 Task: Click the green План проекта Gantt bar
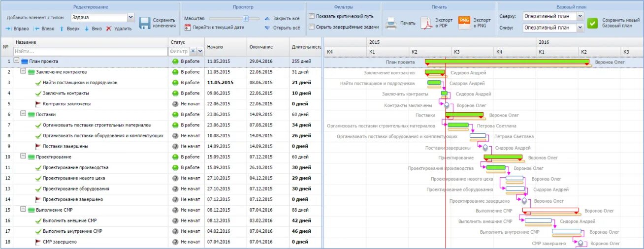tap(507, 62)
